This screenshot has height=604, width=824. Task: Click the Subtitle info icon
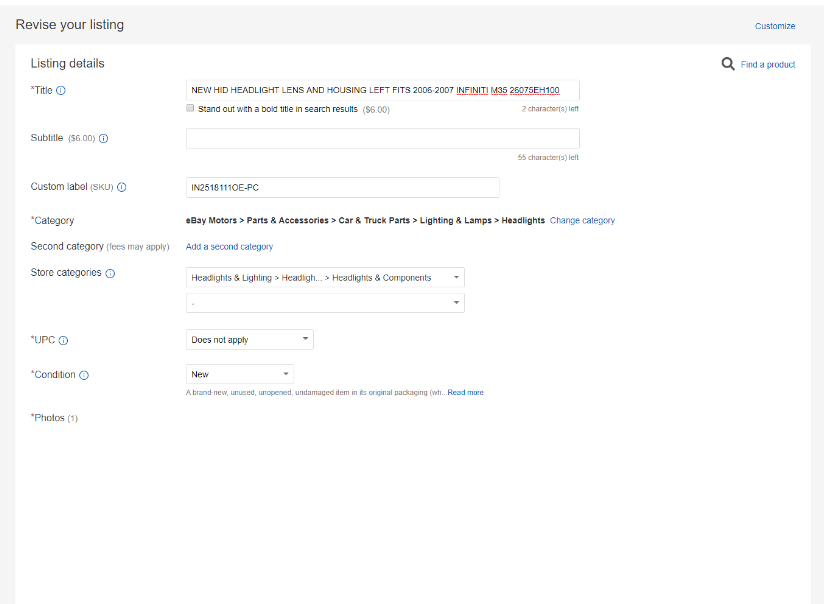(x=104, y=138)
